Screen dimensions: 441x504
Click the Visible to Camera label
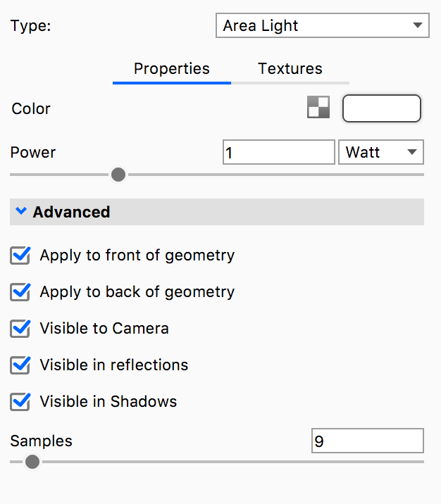tap(104, 329)
